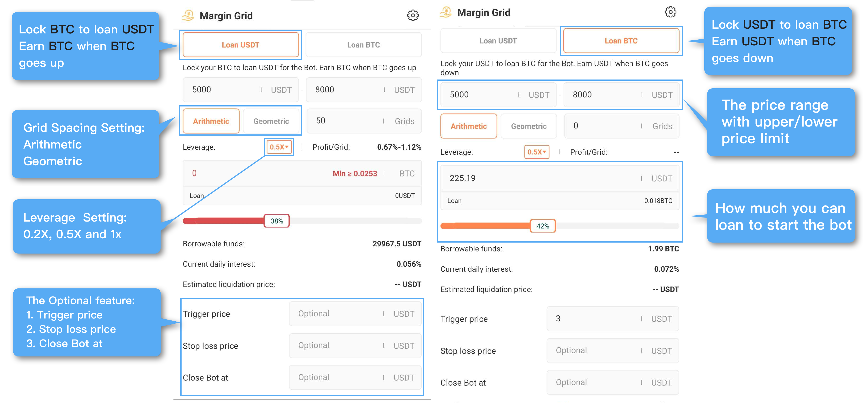This screenshot has width=868, height=403.
Task: Click the 42% loan amount slider handle
Action: coord(543,226)
